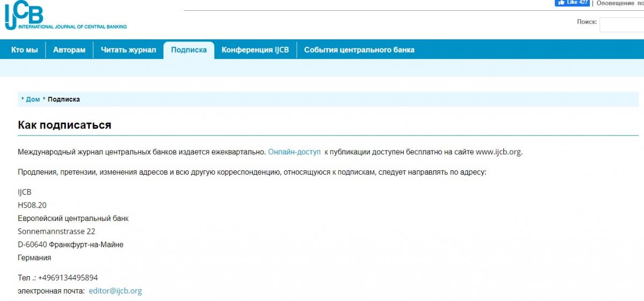The height and width of the screenshot is (301, 644).
Task: Switch to the Подписка navigation tab
Action: (x=188, y=50)
